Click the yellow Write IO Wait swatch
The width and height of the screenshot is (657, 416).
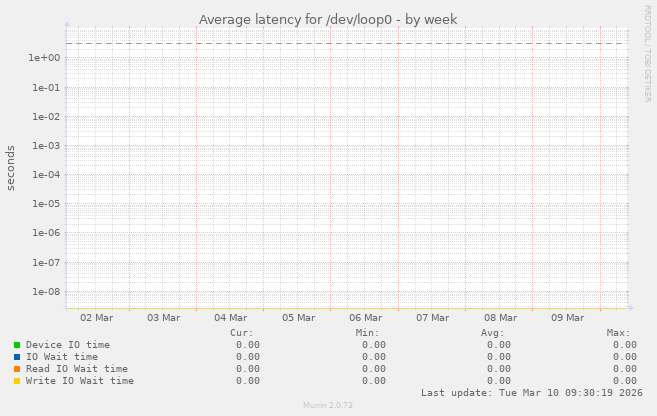click(17, 381)
